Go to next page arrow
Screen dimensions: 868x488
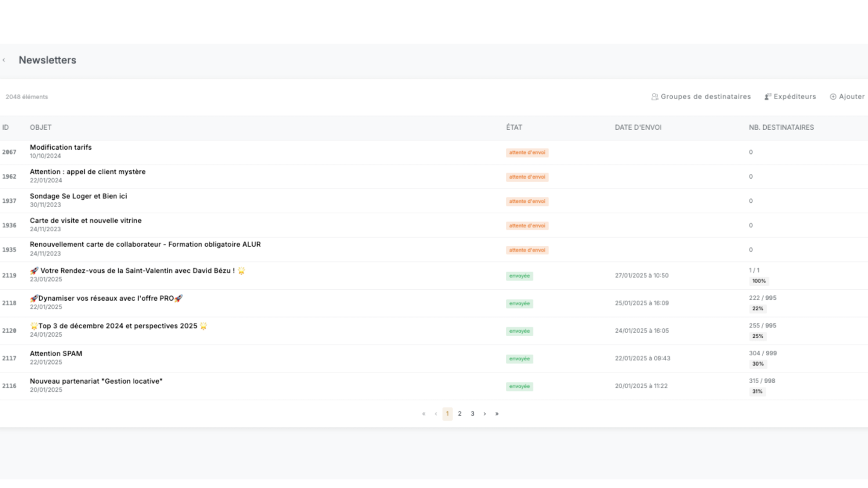[485, 414]
